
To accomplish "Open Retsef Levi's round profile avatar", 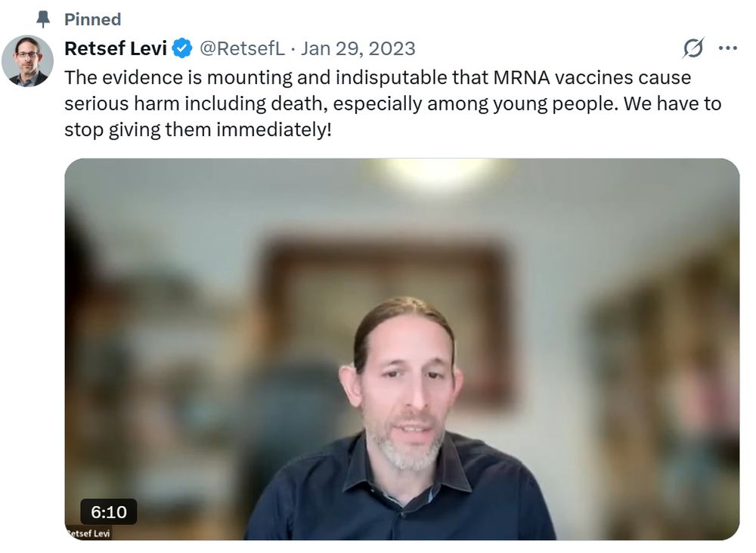I will pyautogui.click(x=27, y=61).
